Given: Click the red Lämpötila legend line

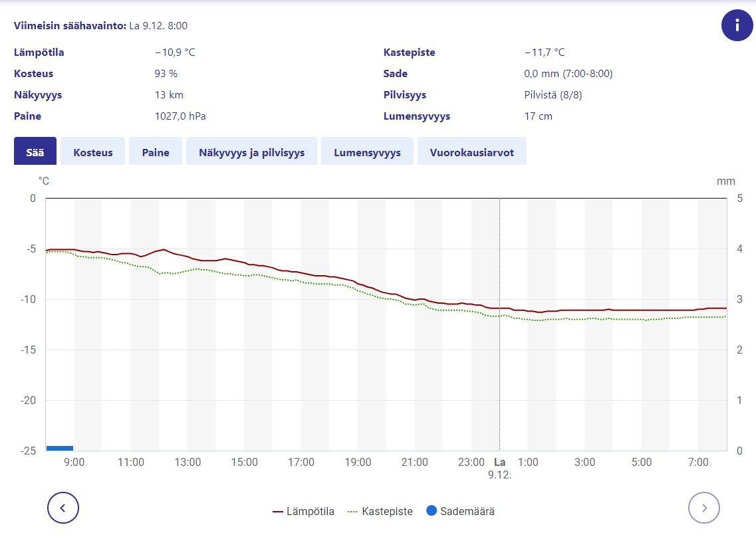Looking at the screenshot, I should pos(279,512).
